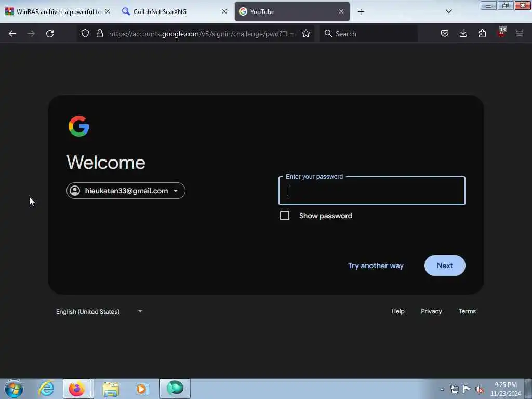Switch account via hieukatan33@gmail.com chip
The width and height of the screenshot is (532, 399).
126,191
